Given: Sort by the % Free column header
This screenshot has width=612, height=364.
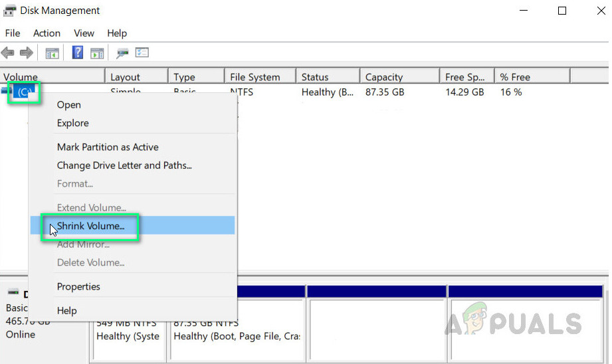Looking at the screenshot, I should tap(532, 77).
